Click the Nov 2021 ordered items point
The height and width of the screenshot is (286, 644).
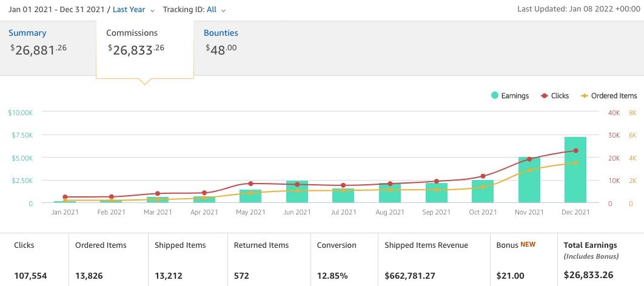point(529,170)
